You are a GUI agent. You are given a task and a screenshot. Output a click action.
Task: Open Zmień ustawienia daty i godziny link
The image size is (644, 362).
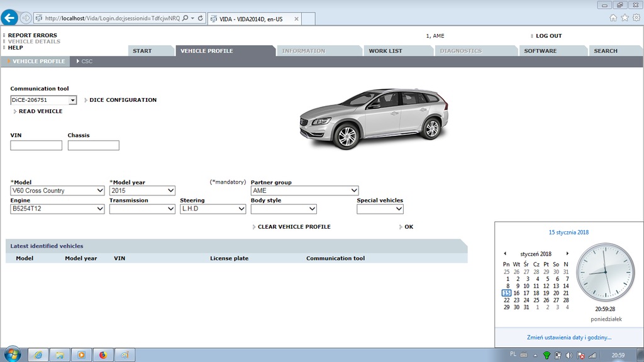point(568,337)
